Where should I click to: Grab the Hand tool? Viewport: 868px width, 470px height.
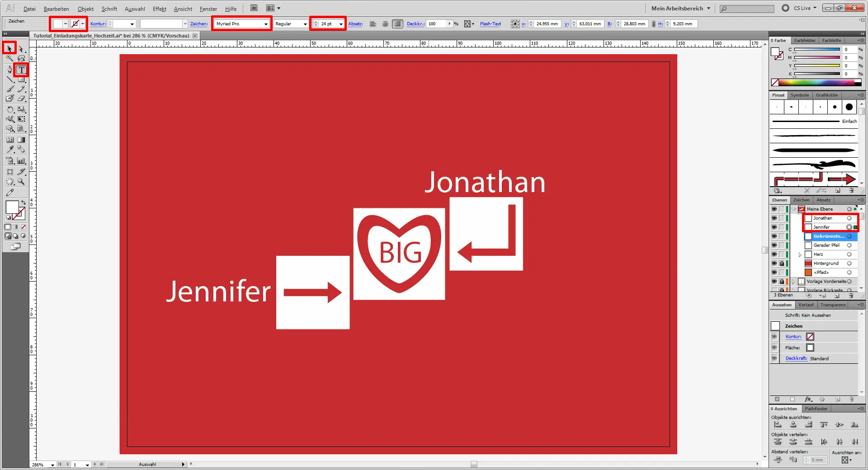point(10,182)
